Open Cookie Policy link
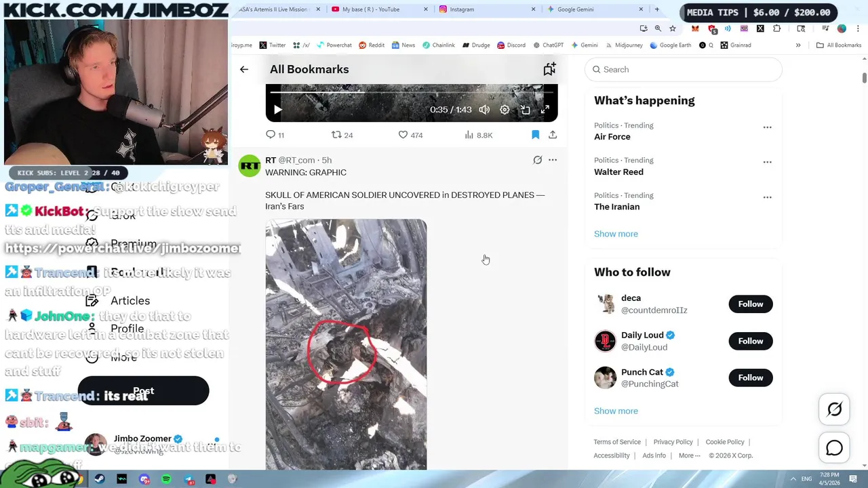The height and width of the screenshot is (488, 868). click(725, 442)
